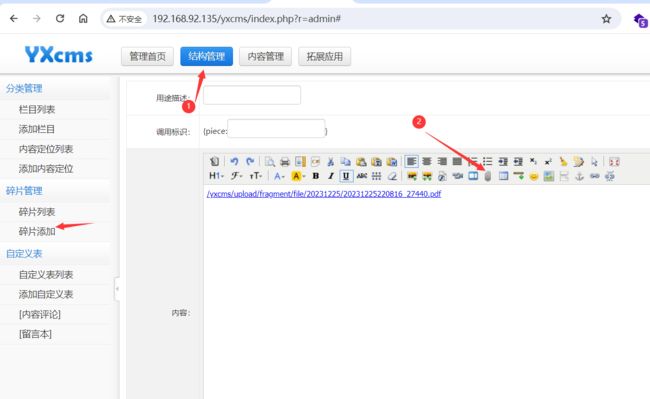The height and width of the screenshot is (399, 650).
Task: Open the 管理首页 tab
Action: point(147,56)
